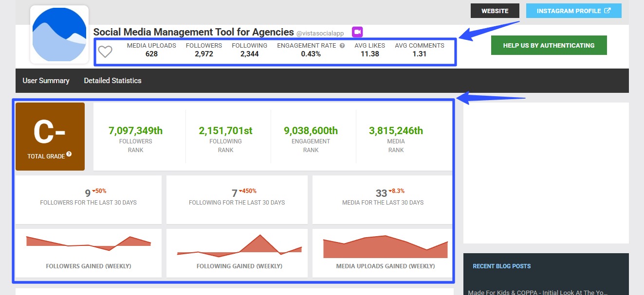Click the video camera icon beside @vistasocialapp

tap(357, 32)
